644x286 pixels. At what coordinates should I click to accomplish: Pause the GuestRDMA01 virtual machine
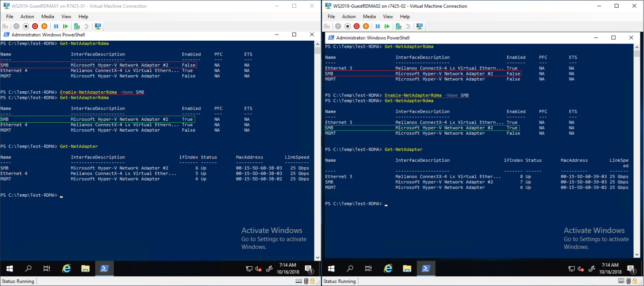56,26
